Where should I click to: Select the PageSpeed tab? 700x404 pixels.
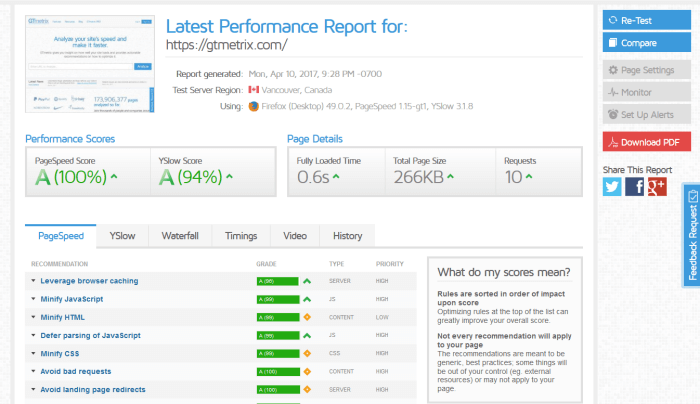tap(61, 236)
